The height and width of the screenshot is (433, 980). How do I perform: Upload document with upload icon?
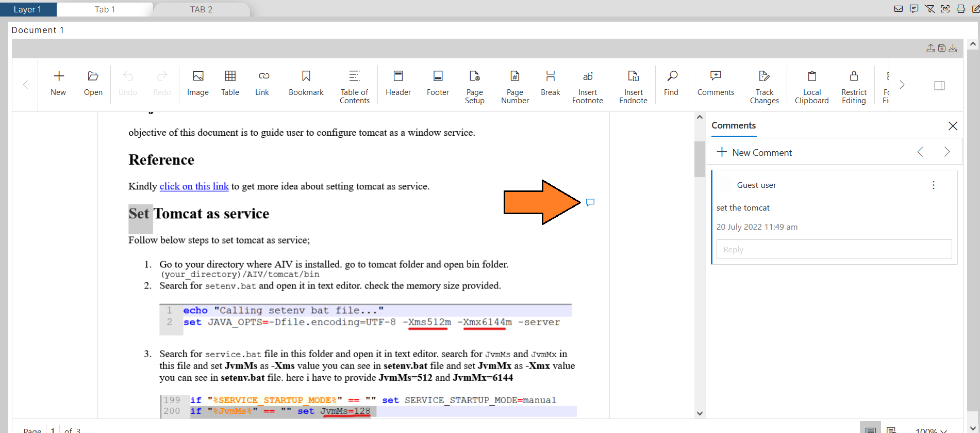(x=931, y=48)
